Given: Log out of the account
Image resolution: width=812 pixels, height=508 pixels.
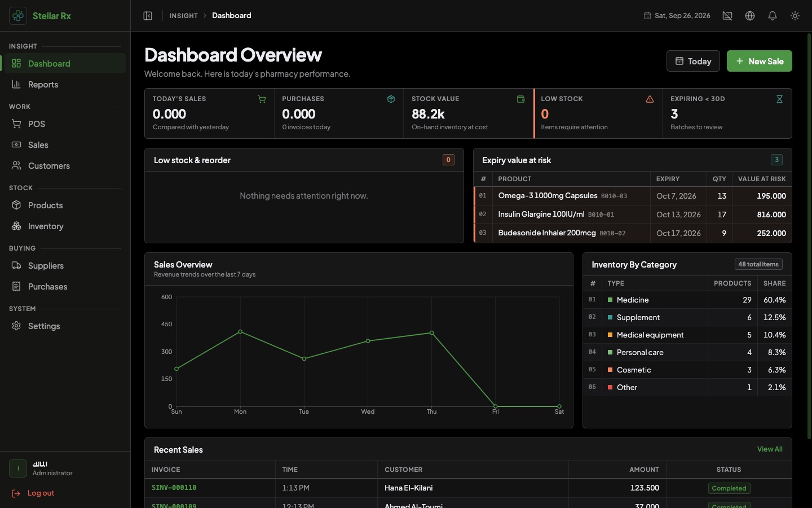Looking at the screenshot, I should coord(33,493).
